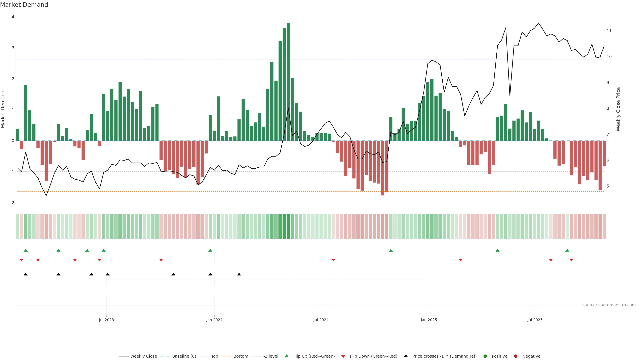Click the -1 level legend entry
The width and height of the screenshot is (644, 362).
pyautogui.click(x=271, y=356)
